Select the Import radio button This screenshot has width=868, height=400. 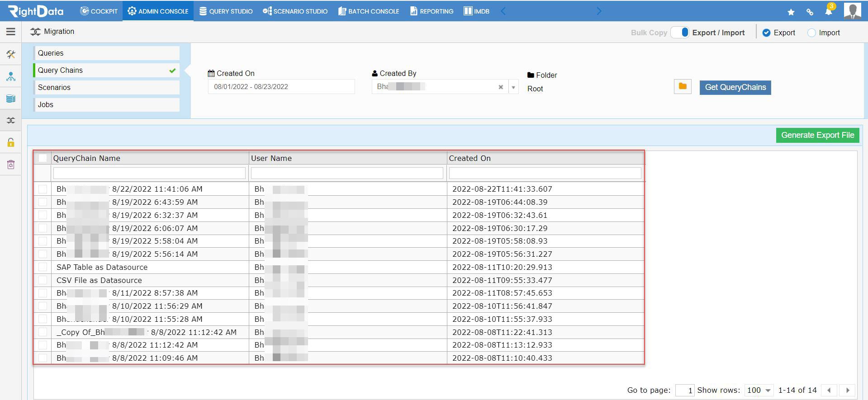point(811,33)
